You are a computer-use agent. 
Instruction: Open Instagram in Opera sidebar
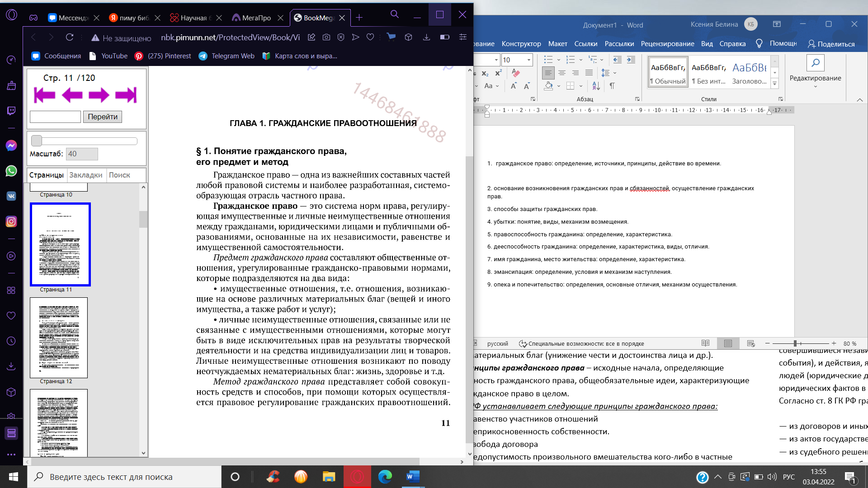11,221
